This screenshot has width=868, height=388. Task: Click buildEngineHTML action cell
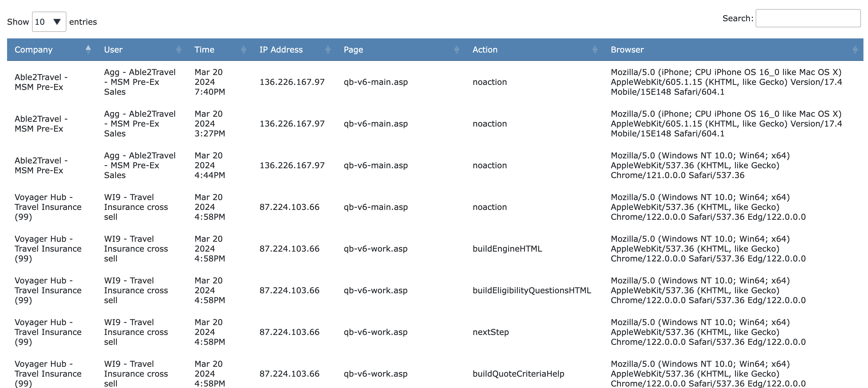coord(507,249)
